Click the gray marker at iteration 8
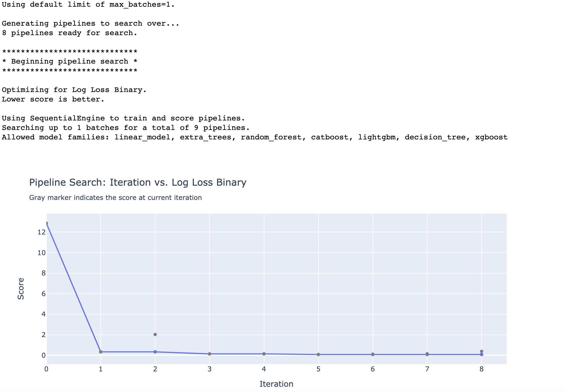Viewport: 565px width, 392px height. click(x=481, y=351)
